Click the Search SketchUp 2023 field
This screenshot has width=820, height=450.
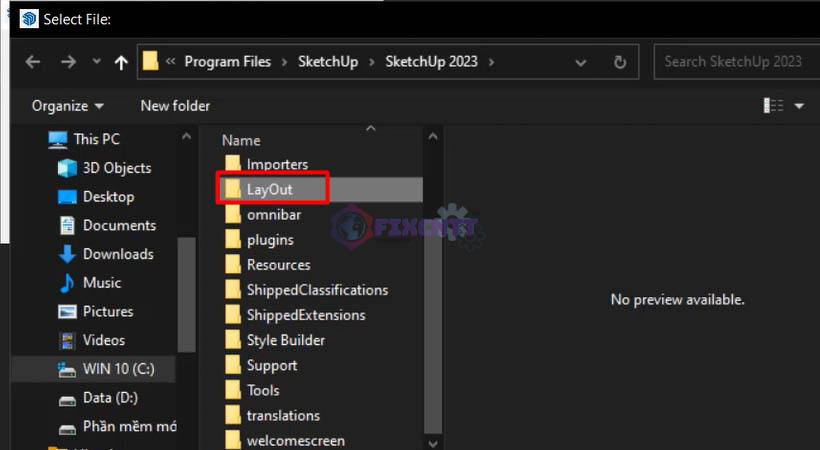pos(736,62)
